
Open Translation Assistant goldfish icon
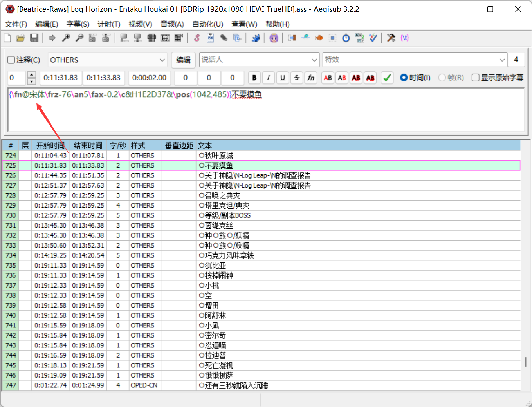click(x=319, y=38)
